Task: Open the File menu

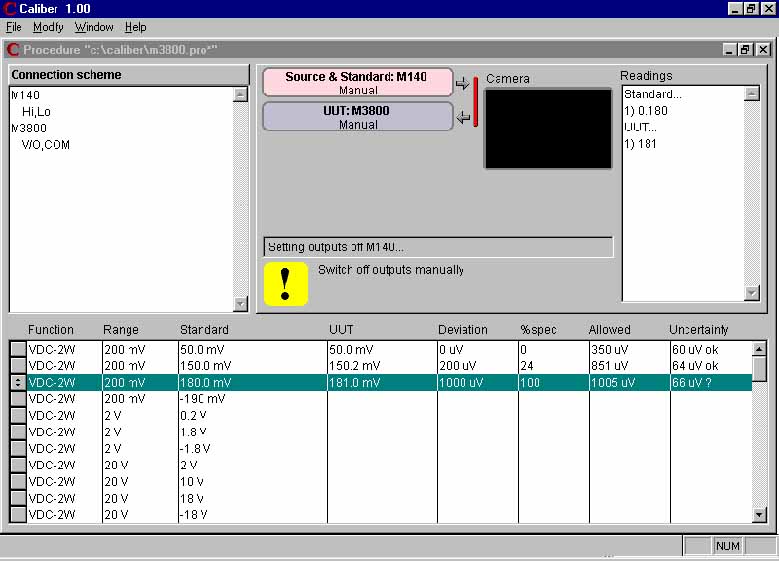Action: point(13,27)
